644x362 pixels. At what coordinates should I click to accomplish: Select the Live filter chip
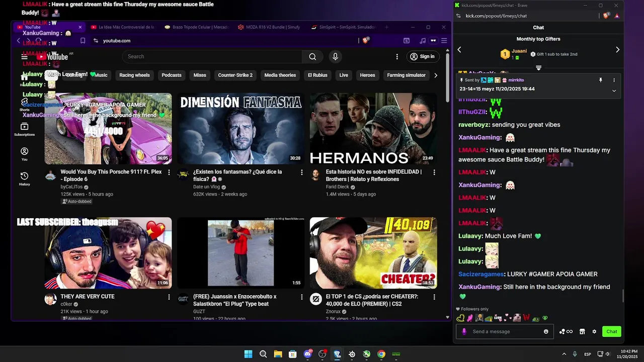[x=344, y=75]
